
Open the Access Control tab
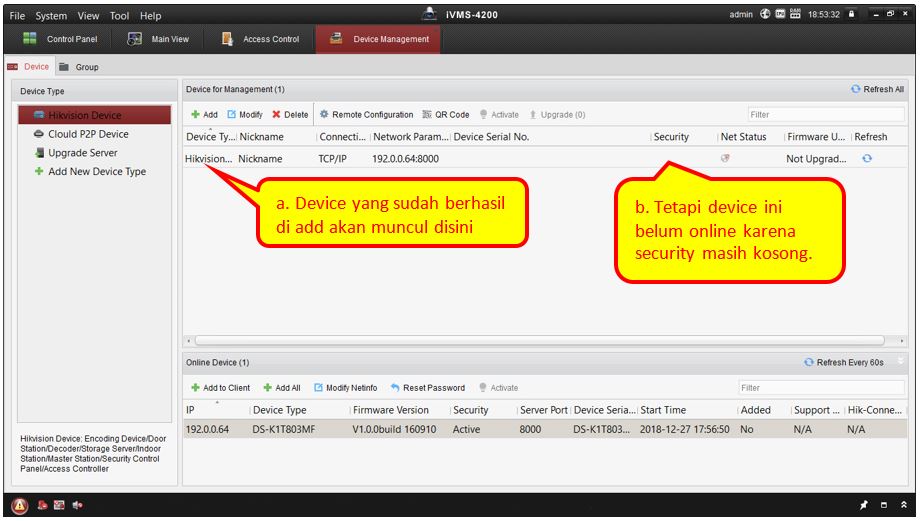(x=260, y=39)
